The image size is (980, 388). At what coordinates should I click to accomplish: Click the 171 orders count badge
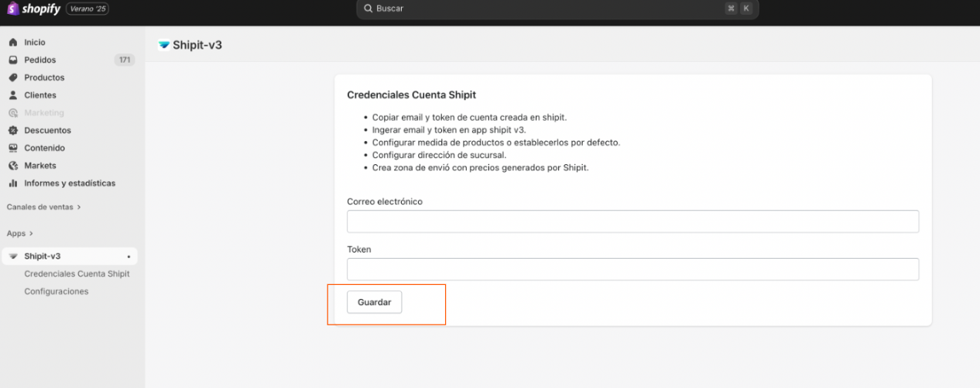click(x=124, y=60)
